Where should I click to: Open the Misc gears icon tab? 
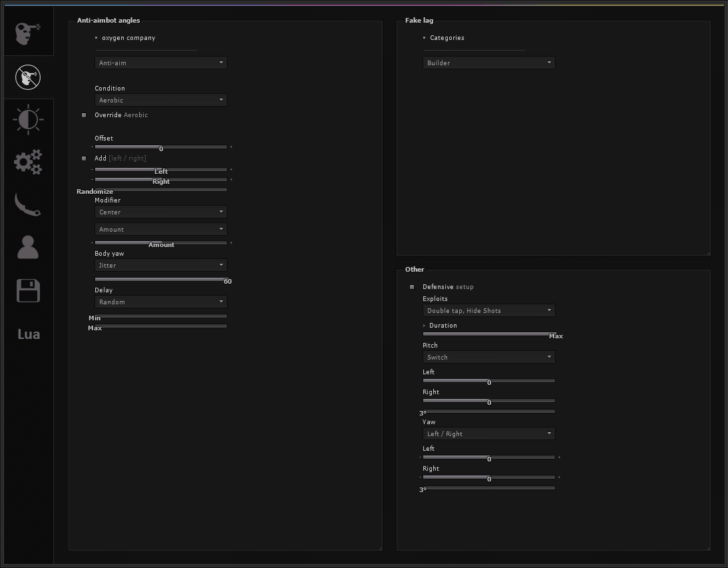(x=28, y=162)
